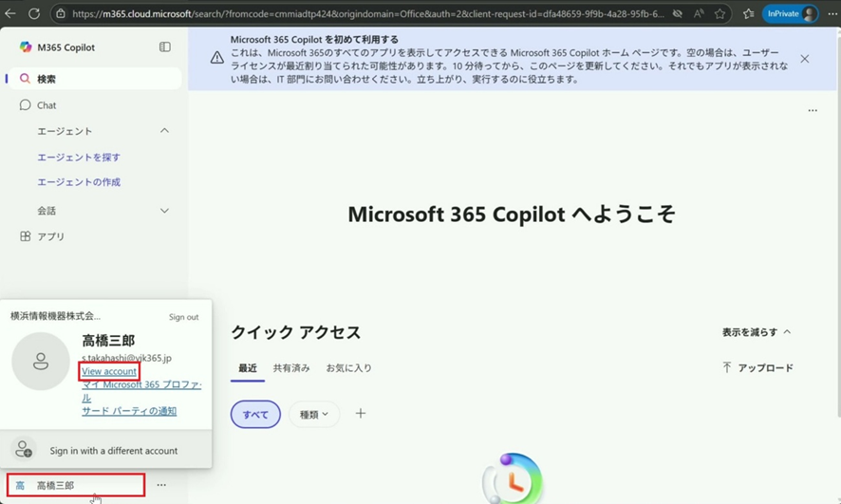Screen dimensions: 841x504
Task: Switch to the お気に入り tab
Action: click(x=348, y=368)
